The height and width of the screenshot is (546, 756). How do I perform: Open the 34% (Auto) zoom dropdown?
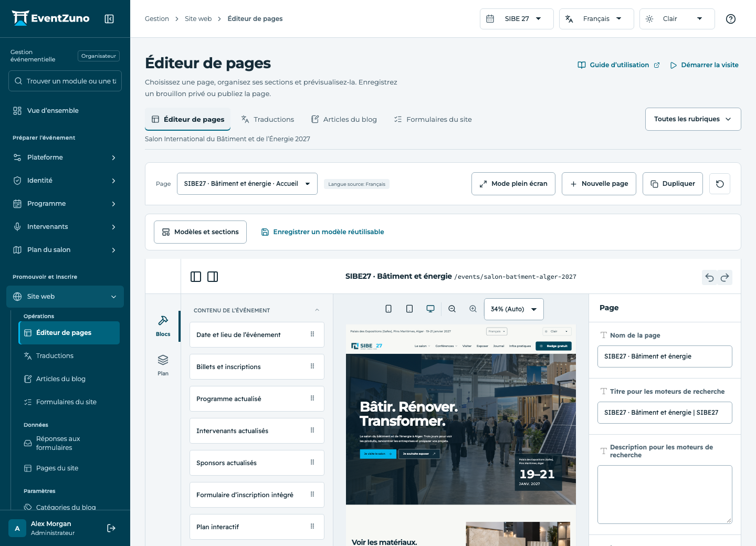click(513, 309)
